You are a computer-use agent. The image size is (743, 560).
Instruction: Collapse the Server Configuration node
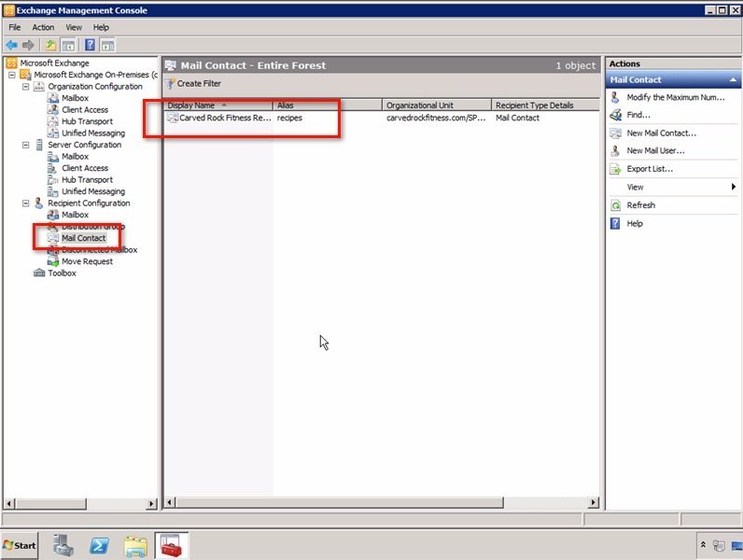26,145
